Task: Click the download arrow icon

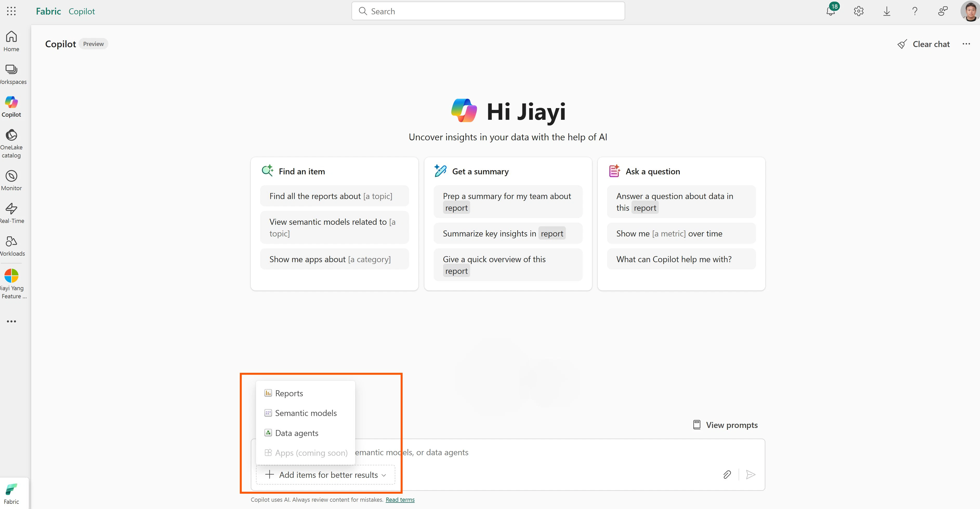Action: point(887,11)
